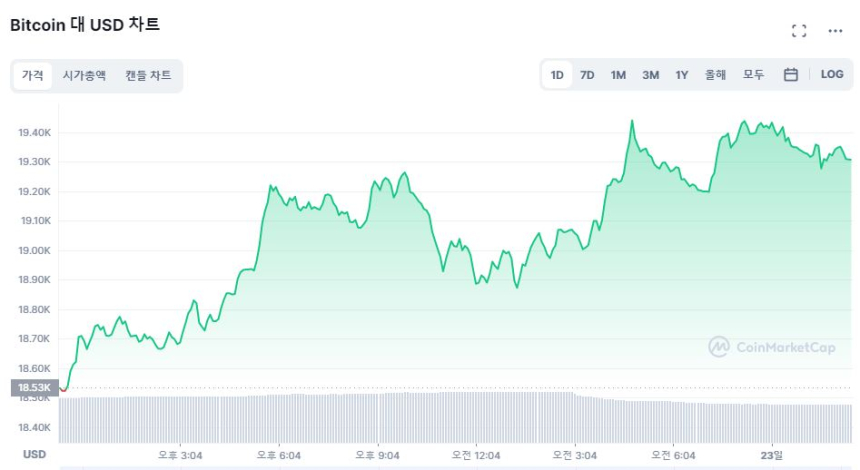This screenshot has width=860, height=470.
Task: Click the 오후 9:04 time axis label
Action: 376,455
